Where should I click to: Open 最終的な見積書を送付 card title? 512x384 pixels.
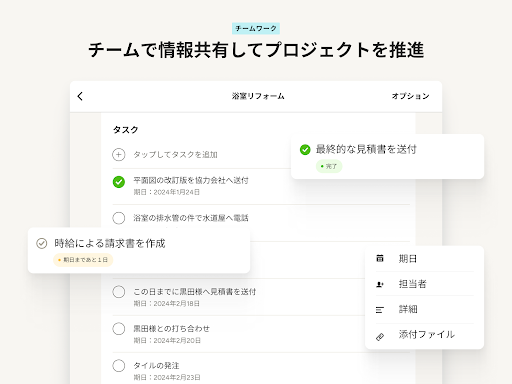click(366, 149)
